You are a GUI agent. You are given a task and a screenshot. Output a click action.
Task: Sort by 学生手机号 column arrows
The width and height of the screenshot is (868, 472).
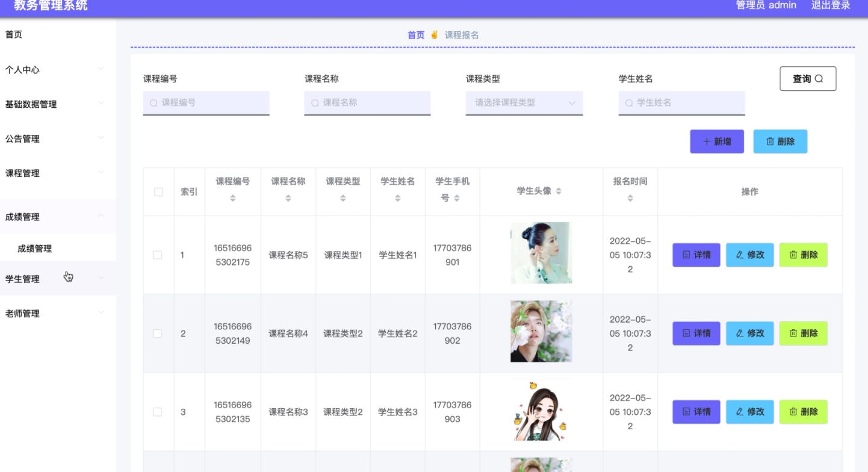point(457,197)
